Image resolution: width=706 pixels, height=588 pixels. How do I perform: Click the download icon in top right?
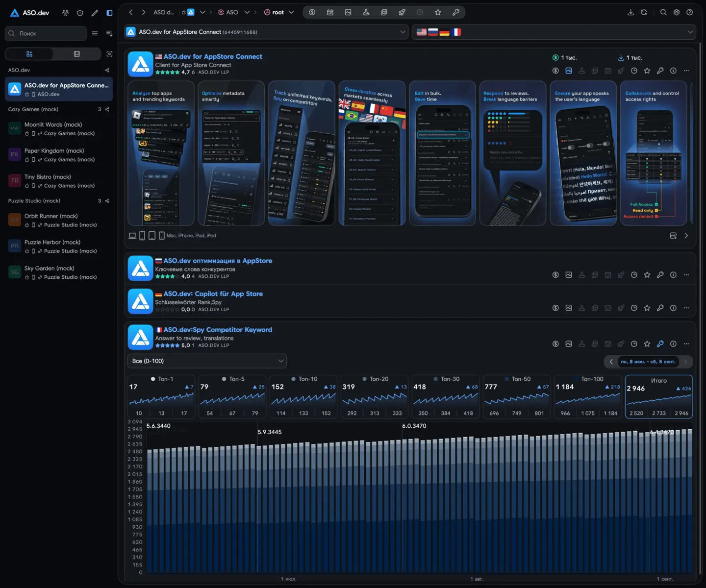(630, 12)
